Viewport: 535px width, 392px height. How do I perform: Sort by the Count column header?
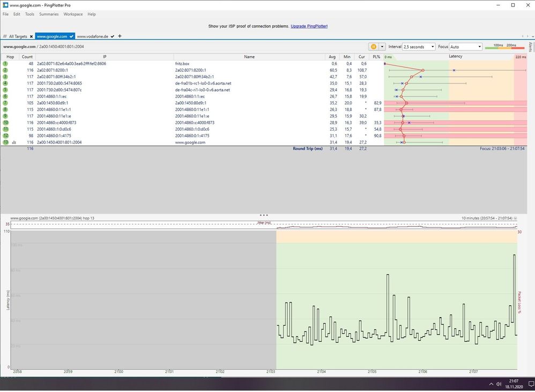tap(27, 57)
